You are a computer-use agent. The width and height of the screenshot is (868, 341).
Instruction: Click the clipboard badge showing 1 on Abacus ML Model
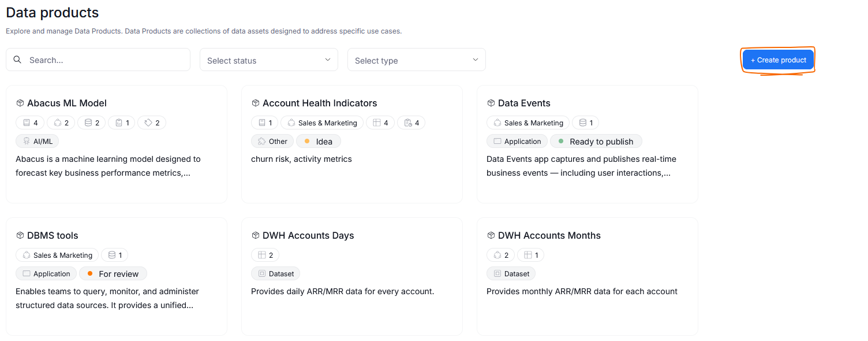[122, 123]
